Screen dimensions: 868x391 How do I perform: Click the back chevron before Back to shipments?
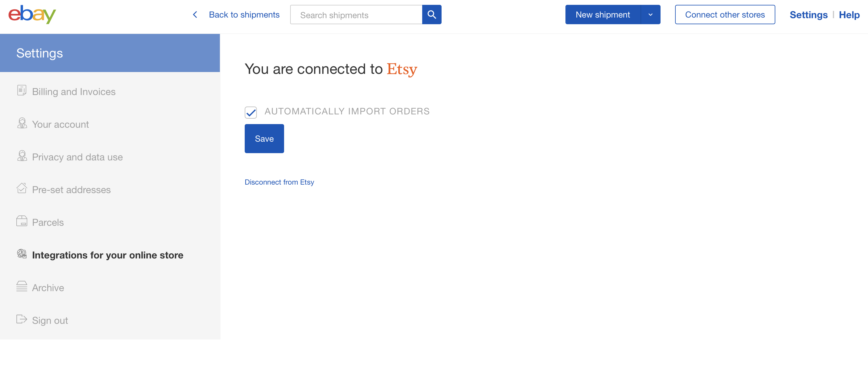coord(195,15)
